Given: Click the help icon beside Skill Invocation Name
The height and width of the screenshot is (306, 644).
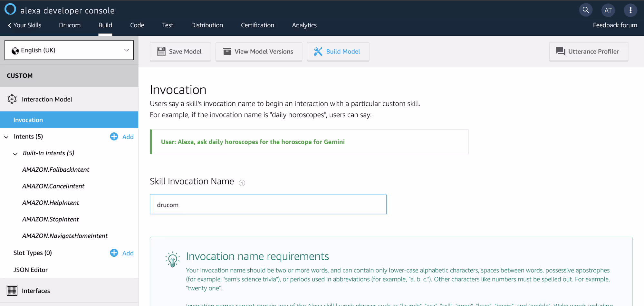Looking at the screenshot, I should 242,183.
